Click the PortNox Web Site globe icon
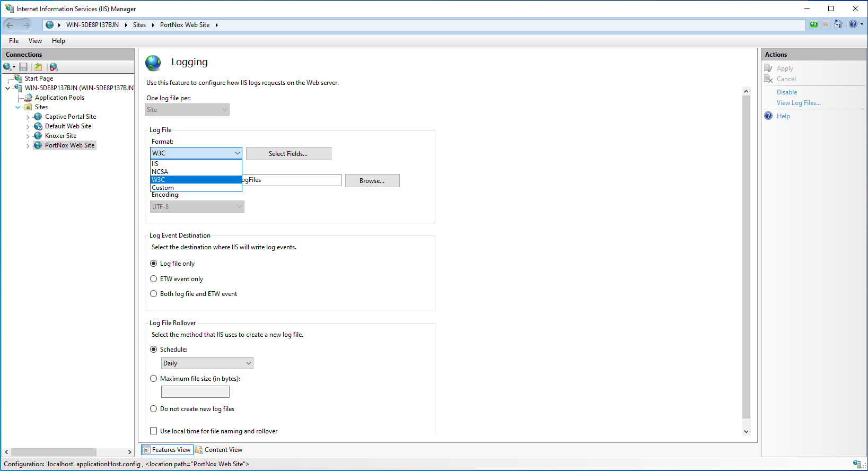Viewport: 868px width, 471px height. (38, 145)
